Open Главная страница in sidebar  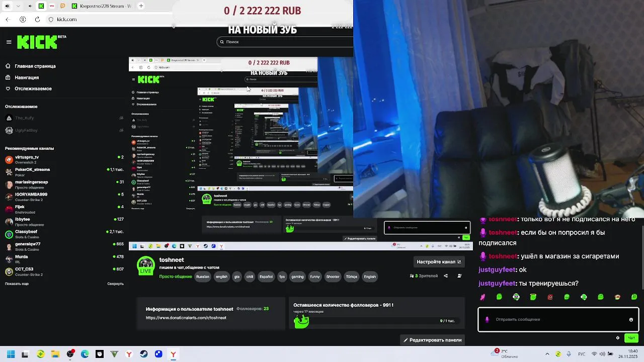point(30,66)
